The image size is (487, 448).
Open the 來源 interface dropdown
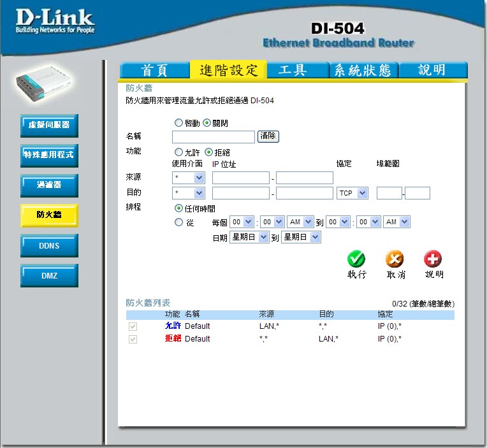188,178
